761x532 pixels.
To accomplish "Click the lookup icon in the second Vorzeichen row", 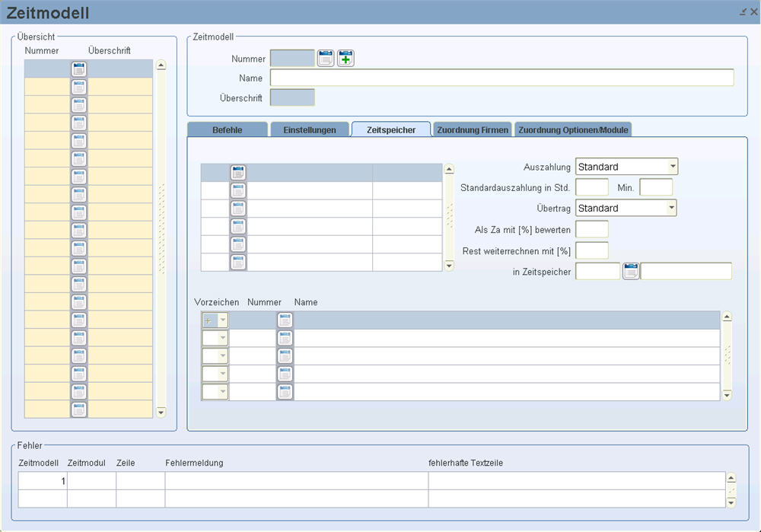I will click(285, 338).
